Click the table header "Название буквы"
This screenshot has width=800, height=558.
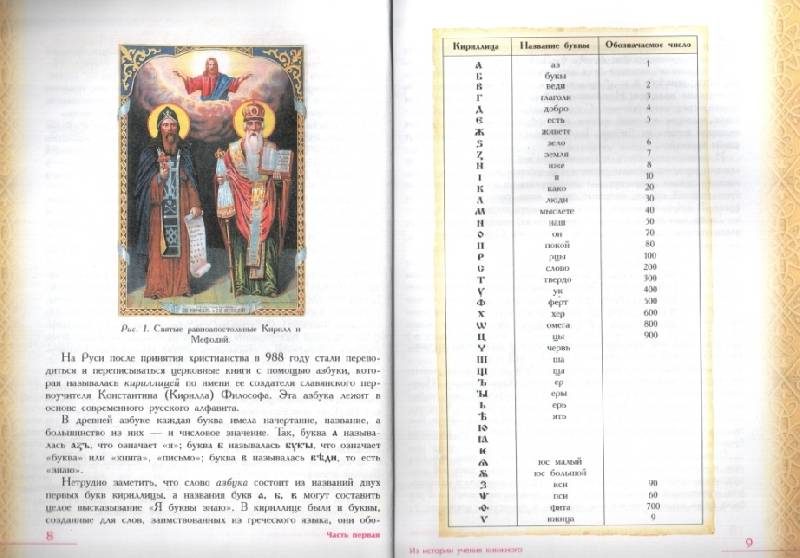(555, 46)
